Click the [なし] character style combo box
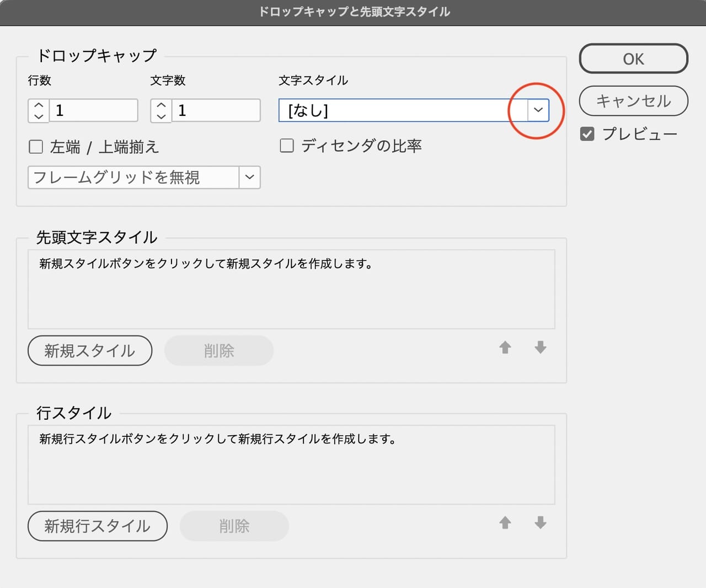The image size is (706, 588). 403,110
